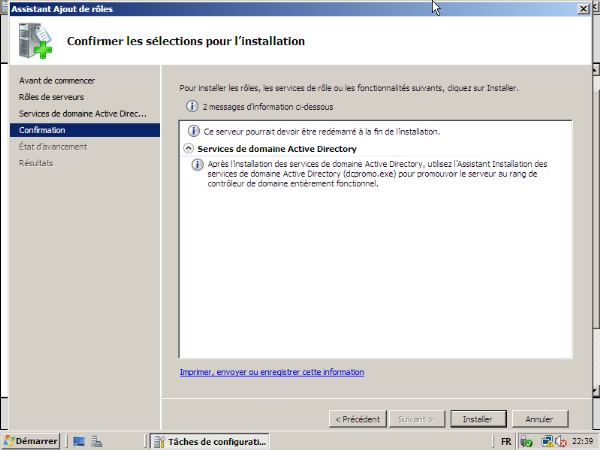
Task: Click the background window's scroll-up arrow
Action: [596, 70]
